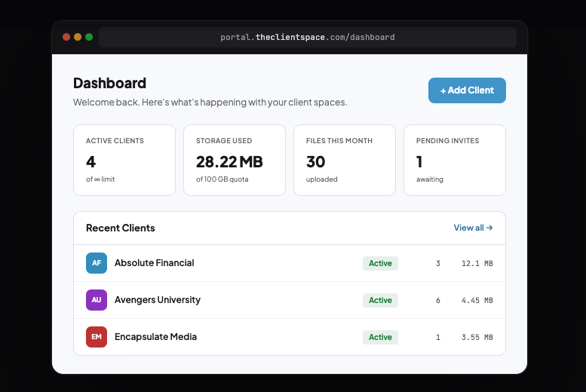The image size is (586, 392).
Task: Click the ACTIVE CLIENTS card label
Action: [x=115, y=141]
